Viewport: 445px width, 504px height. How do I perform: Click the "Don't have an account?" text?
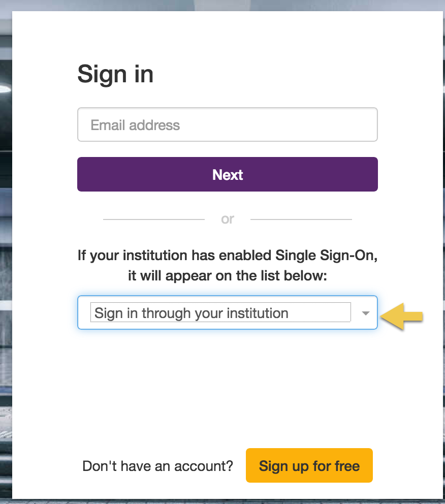click(x=157, y=466)
